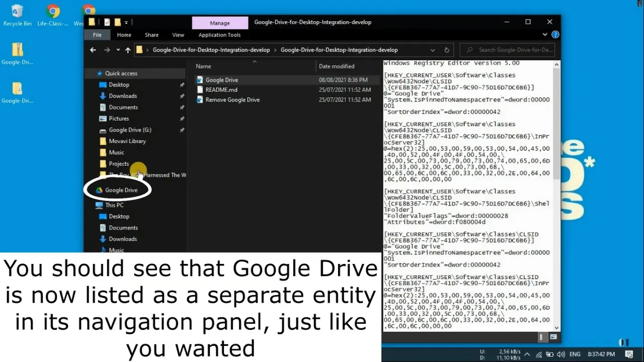Refresh the current folder view
The height and width of the screenshot is (362, 644).
coord(446,50)
